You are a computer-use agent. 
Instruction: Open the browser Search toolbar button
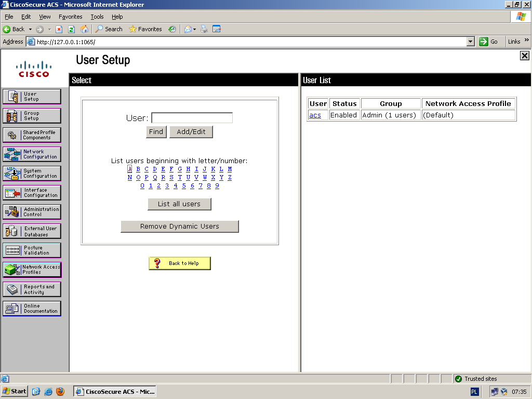click(109, 29)
